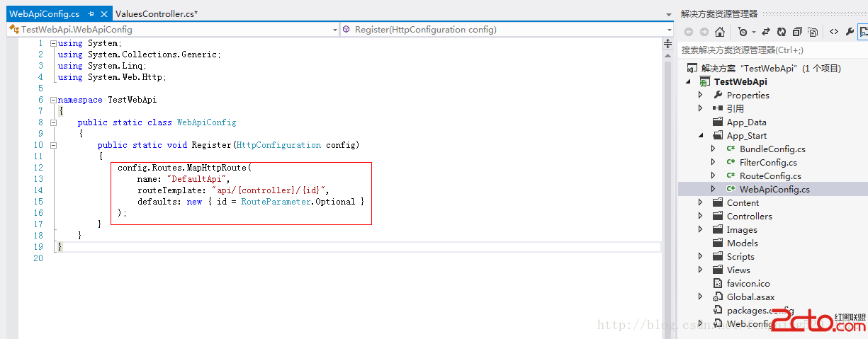Click the C# icon of RouteConfig.cs
The height and width of the screenshot is (339, 868).
731,176
